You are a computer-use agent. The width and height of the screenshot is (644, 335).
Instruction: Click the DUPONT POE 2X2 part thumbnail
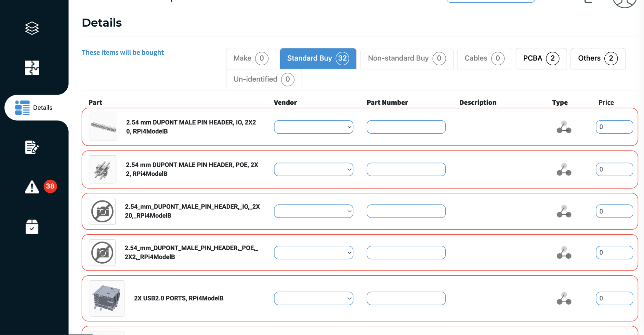click(103, 169)
